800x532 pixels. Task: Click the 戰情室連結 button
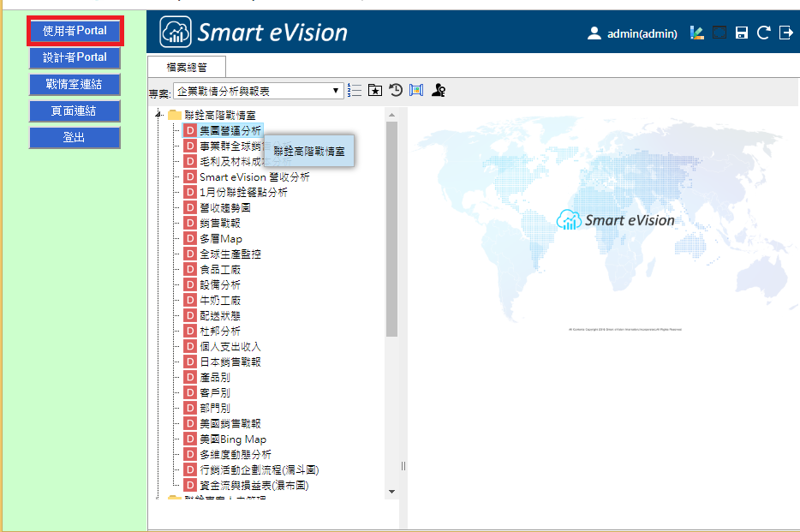75,84
